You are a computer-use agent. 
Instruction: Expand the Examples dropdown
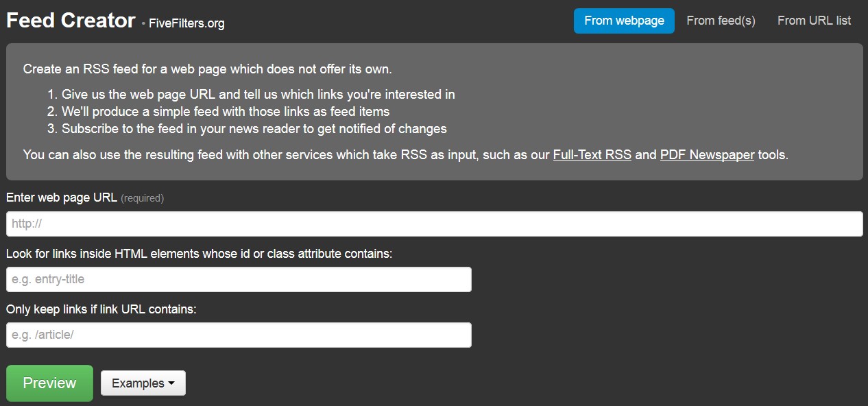pyautogui.click(x=143, y=383)
